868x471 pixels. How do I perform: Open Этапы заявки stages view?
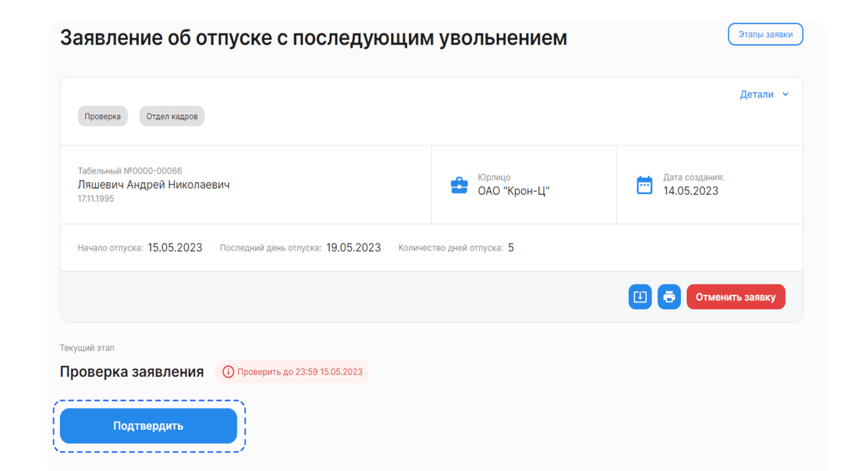[x=765, y=35]
